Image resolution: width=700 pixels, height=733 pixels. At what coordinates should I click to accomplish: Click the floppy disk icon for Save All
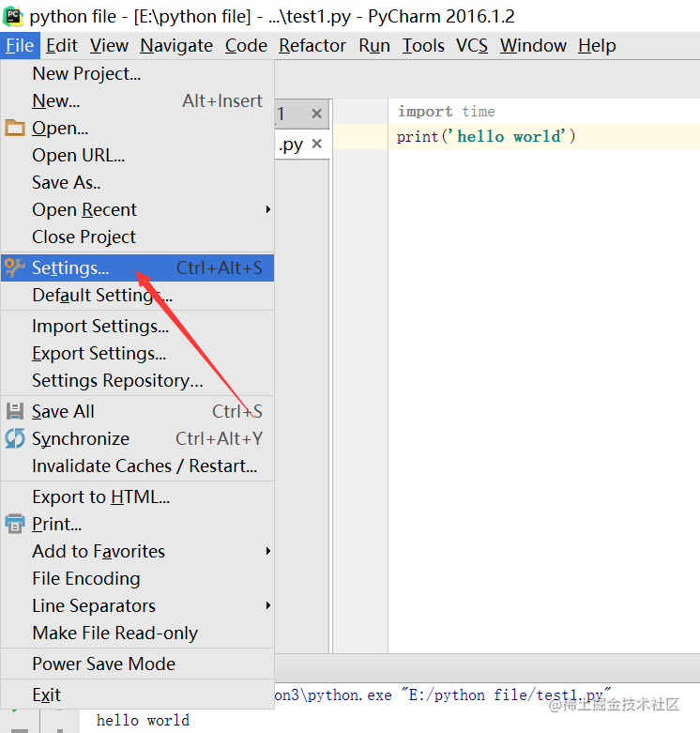15,411
